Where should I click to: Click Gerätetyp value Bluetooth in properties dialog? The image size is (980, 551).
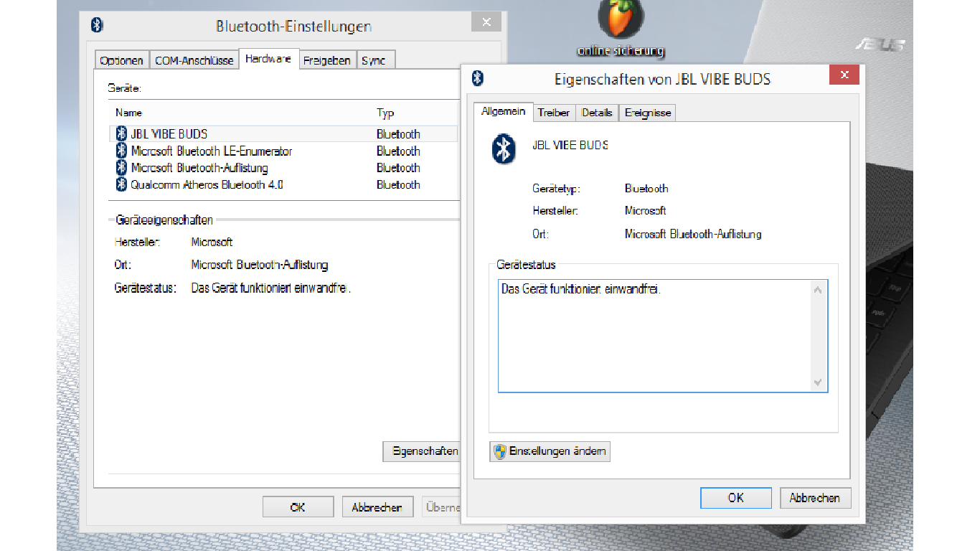coord(646,188)
